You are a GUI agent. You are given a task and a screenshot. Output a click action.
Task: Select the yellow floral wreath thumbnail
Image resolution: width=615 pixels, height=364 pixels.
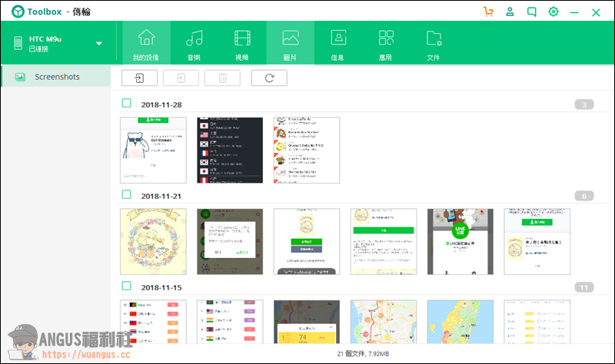point(153,241)
